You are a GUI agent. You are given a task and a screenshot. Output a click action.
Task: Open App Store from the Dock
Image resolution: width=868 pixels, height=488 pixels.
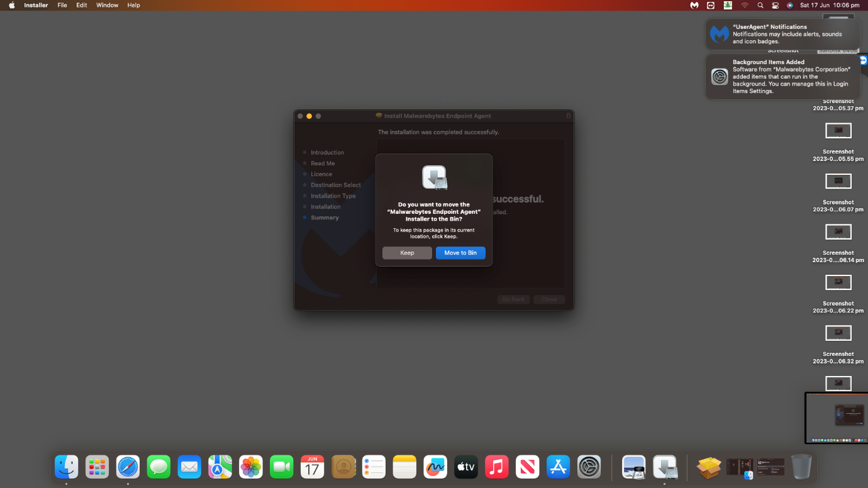coord(559,467)
